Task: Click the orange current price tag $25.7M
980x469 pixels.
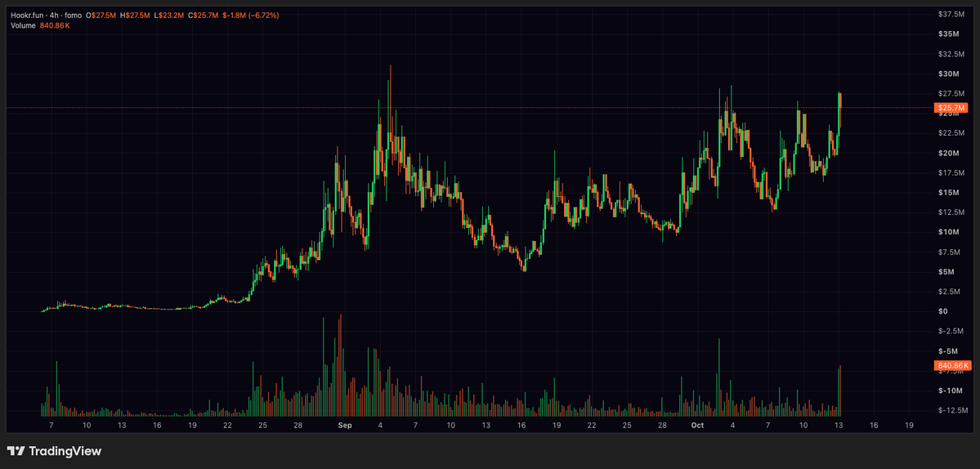Action: [x=951, y=108]
